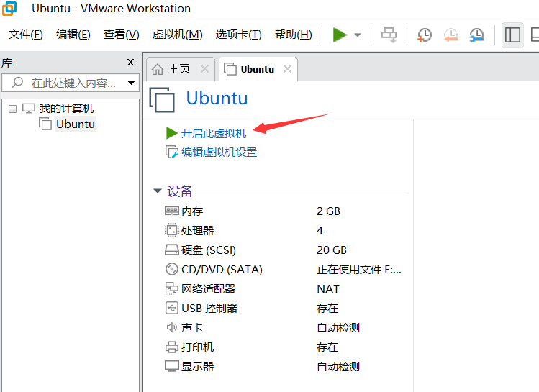The width and height of the screenshot is (539, 392).
Task: Select the 硬盘 (SCSI) device label
Action: click(x=208, y=250)
